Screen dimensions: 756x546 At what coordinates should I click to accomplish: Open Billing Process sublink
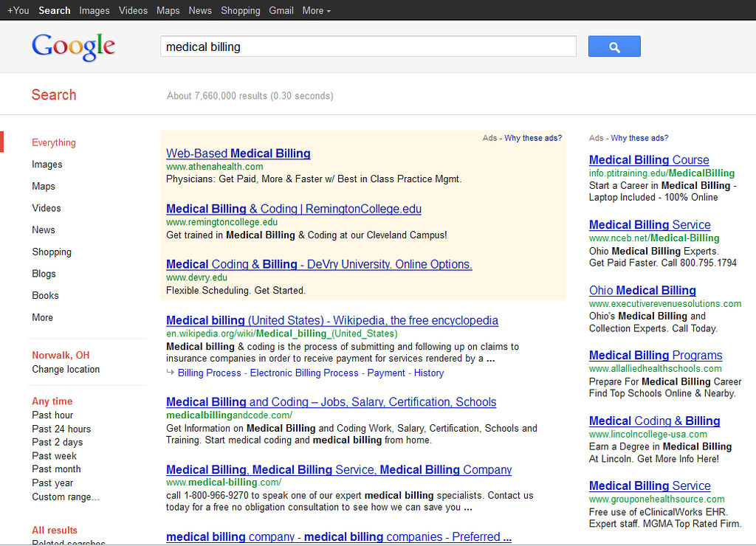209,373
